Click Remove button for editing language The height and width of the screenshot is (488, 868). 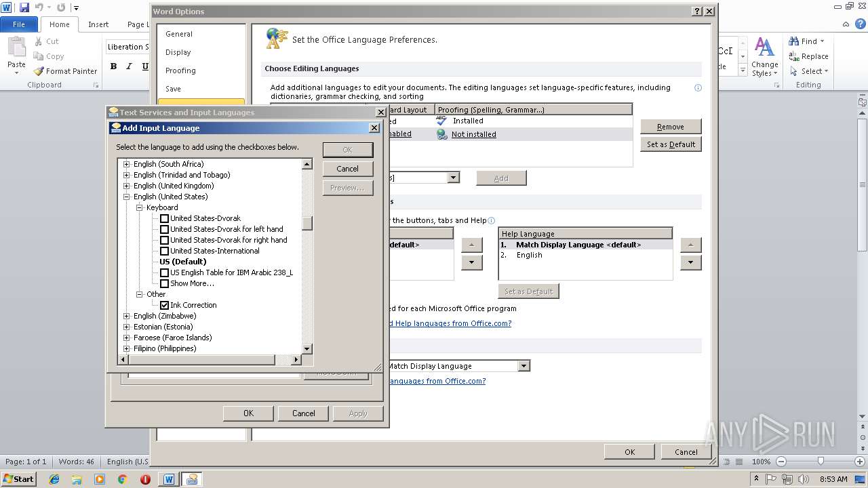click(x=670, y=127)
